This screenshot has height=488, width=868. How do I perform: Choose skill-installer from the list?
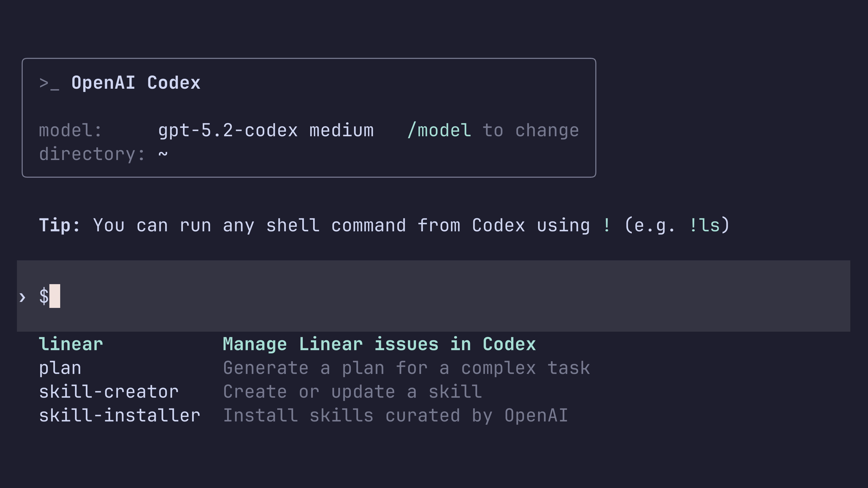tap(120, 415)
